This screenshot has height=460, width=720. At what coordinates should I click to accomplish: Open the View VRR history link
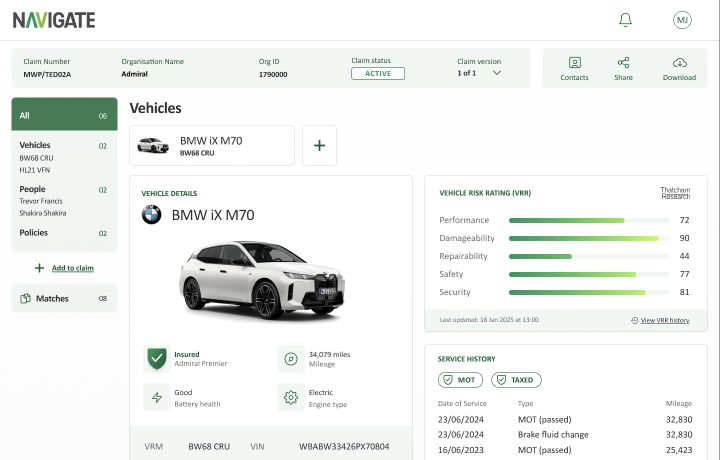click(x=664, y=320)
